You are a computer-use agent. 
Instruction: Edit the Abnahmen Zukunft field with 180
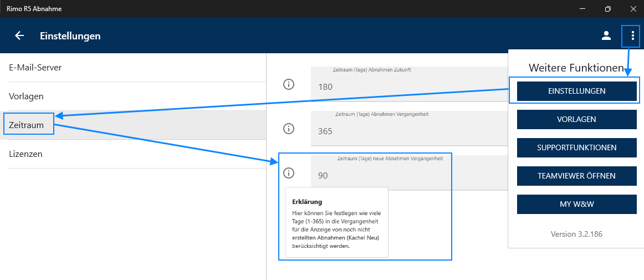pos(410,84)
